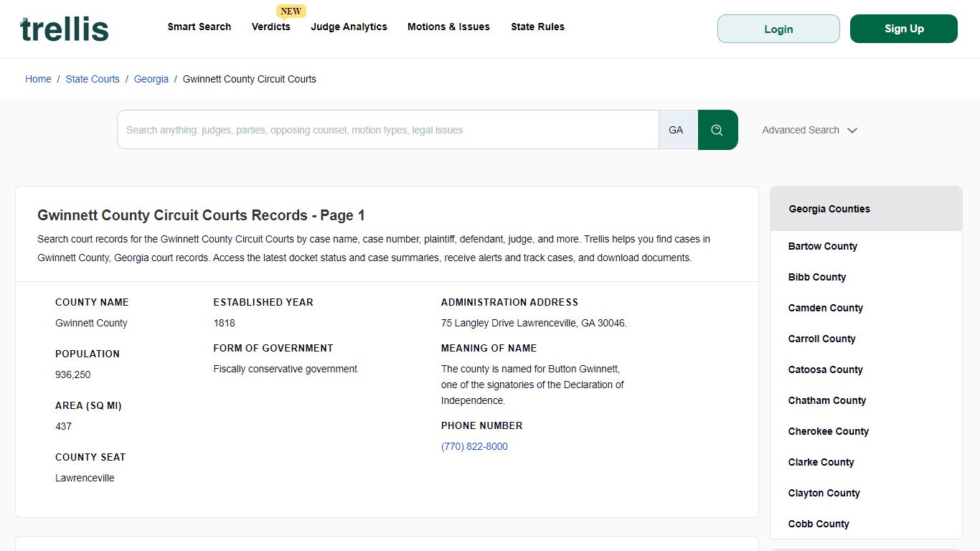The image size is (980, 551).
Task: Click the Gwinnett County Circuit Courts breadcrumb text
Action: [x=250, y=79]
